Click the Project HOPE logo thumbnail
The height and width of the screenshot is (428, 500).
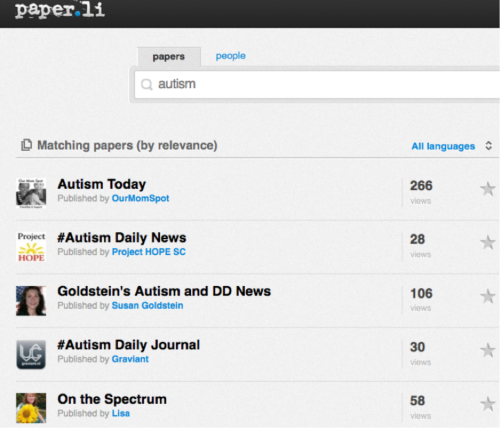(31, 247)
